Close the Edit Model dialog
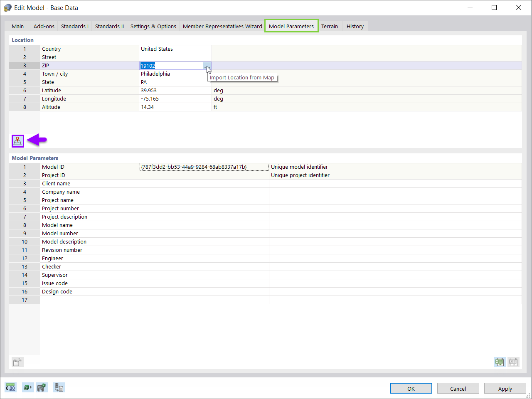Image resolution: width=532 pixels, height=399 pixels. pos(519,7)
